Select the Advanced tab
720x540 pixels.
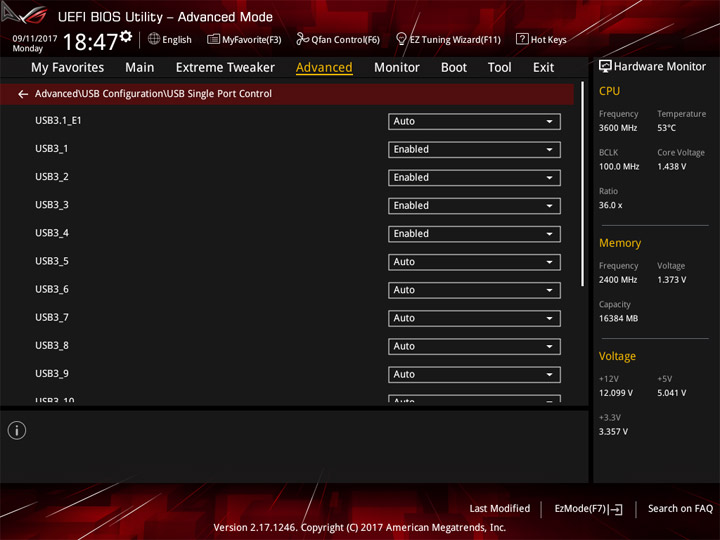point(324,68)
